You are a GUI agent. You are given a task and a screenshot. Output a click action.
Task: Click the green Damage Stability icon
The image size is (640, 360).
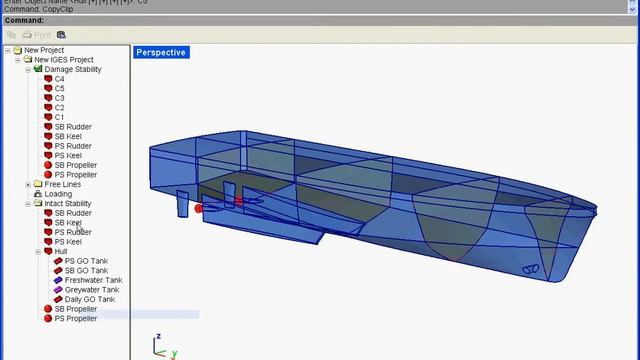tap(38, 69)
